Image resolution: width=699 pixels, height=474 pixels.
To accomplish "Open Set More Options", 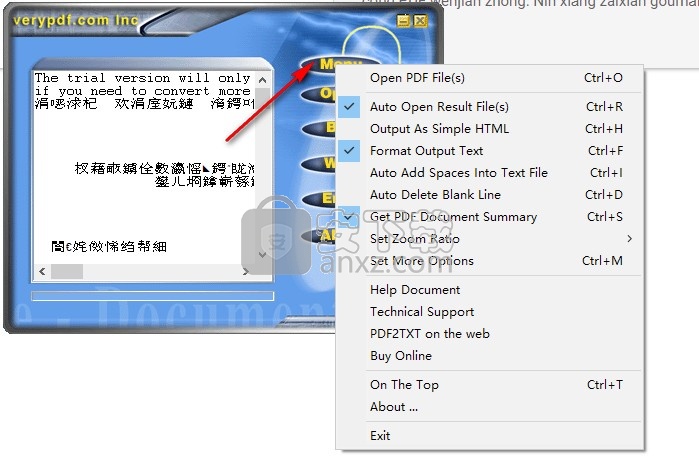I will (489, 260).
